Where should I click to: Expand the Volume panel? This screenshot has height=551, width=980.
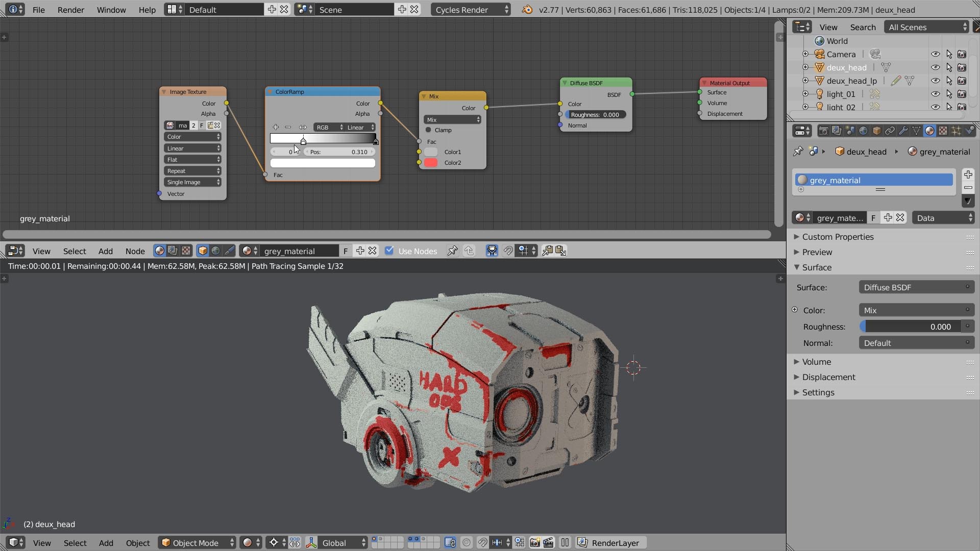tap(816, 362)
